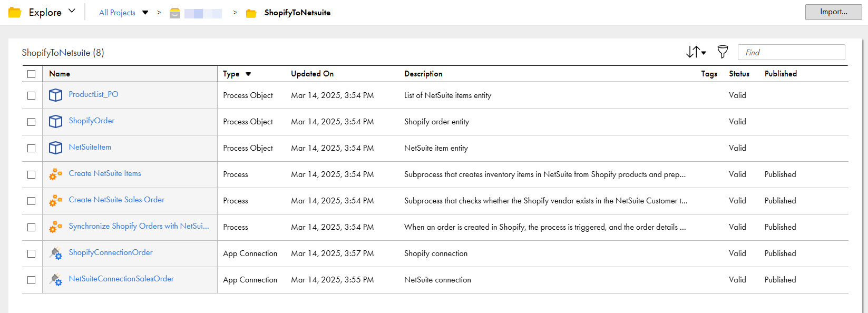
Task: Click the Synchronize Shopify Orders process icon
Action: pyautogui.click(x=55, y=227)
